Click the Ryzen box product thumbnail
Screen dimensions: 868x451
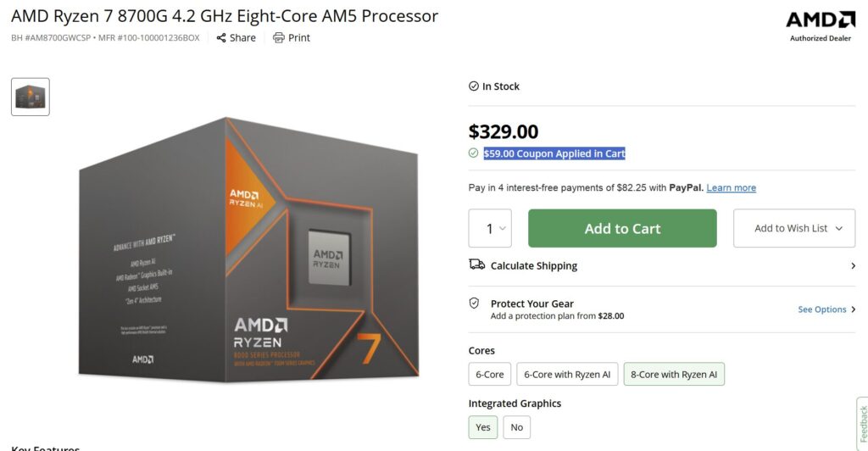pyautogui.click(x=31, y=97)
